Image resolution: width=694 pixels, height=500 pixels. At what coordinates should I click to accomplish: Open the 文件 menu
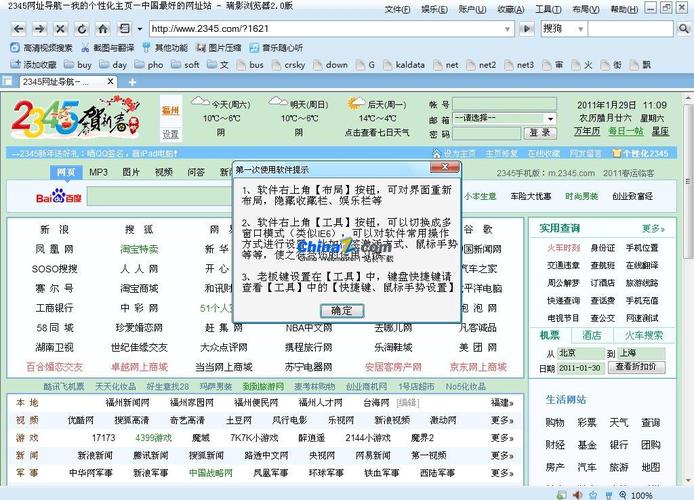click(397, 9)
